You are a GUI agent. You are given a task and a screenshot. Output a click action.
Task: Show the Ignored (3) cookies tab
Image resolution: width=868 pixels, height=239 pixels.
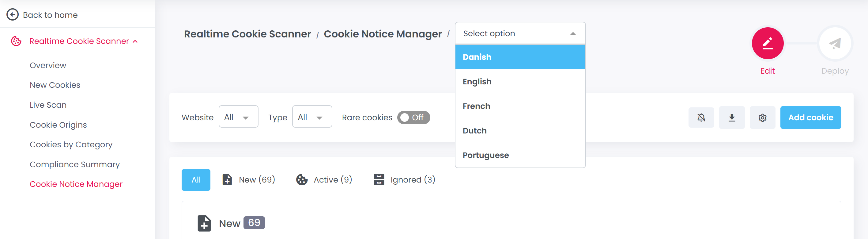click(404, 179)
